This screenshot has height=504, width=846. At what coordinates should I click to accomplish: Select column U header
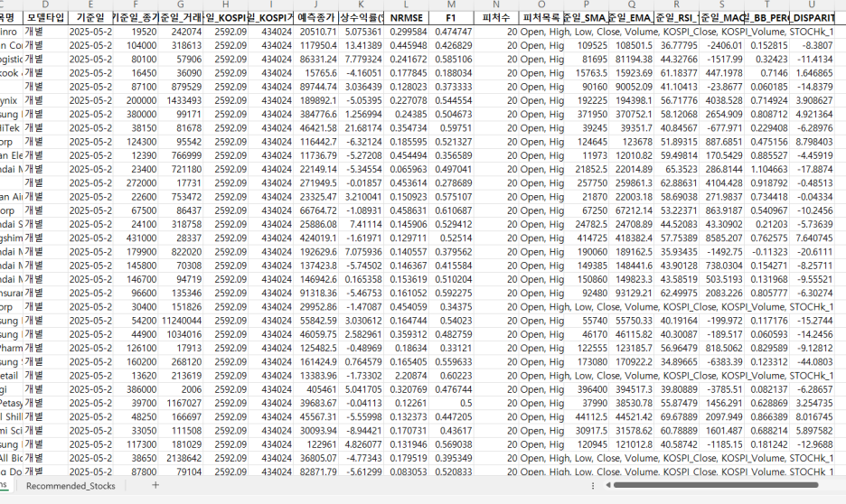point(812,5)
